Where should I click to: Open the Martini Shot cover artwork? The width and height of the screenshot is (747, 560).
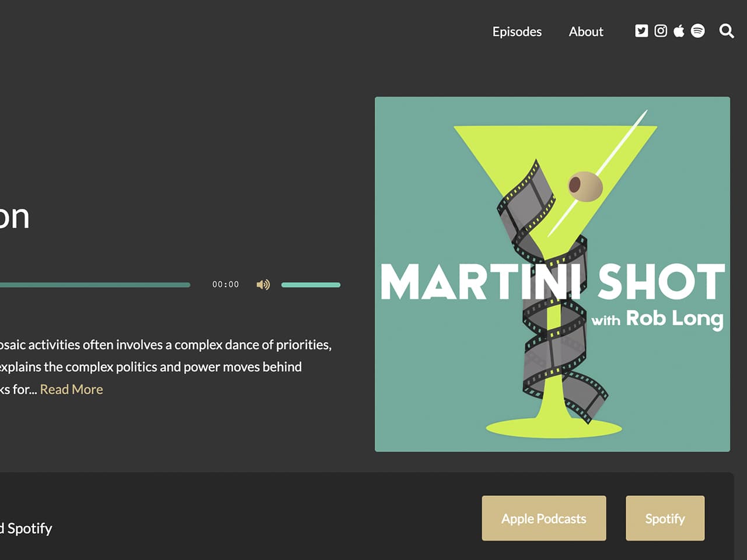point(552,274)
